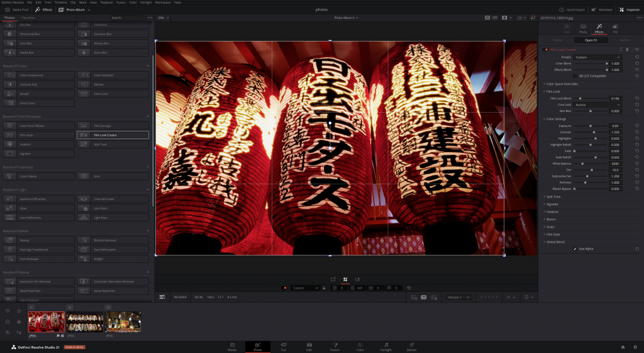Image resolution: width=644 pixels, height=353 pixels.
Task: Click the star rating filter icon
Action: (19, 311)
